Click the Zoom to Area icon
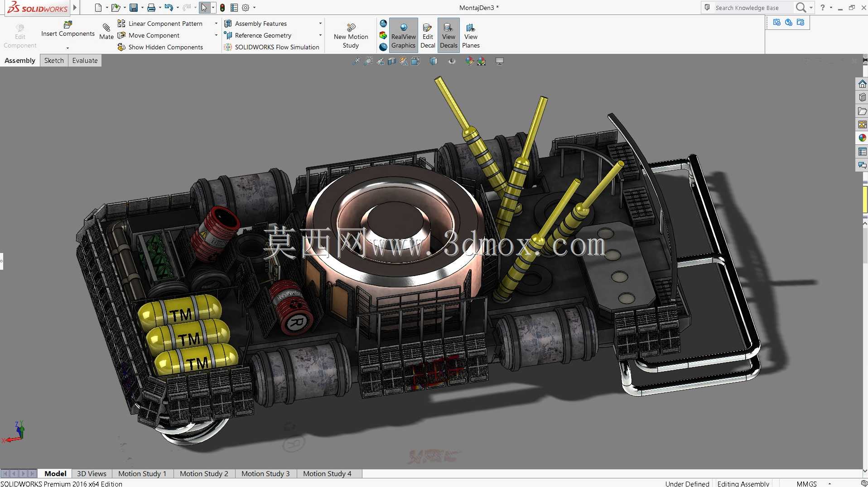This screenshot has width=868, height=487. tap(368, 61)
